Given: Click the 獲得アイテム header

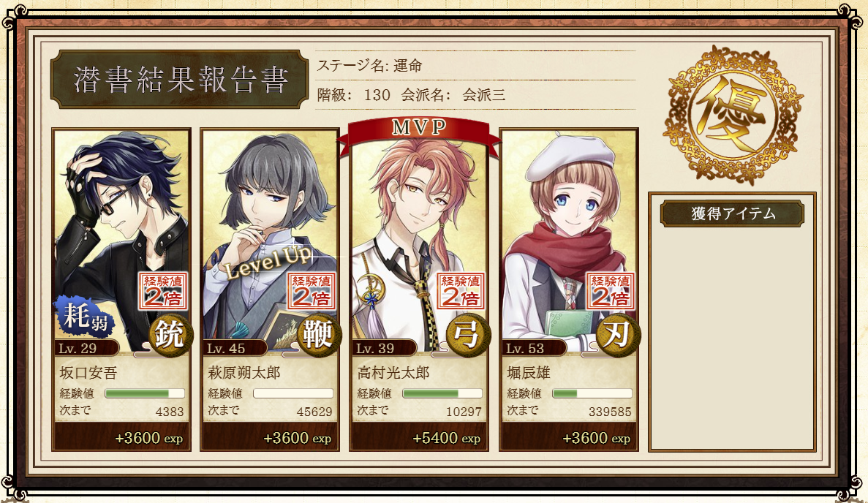Looking at the screenshot, I should (733, 213).
